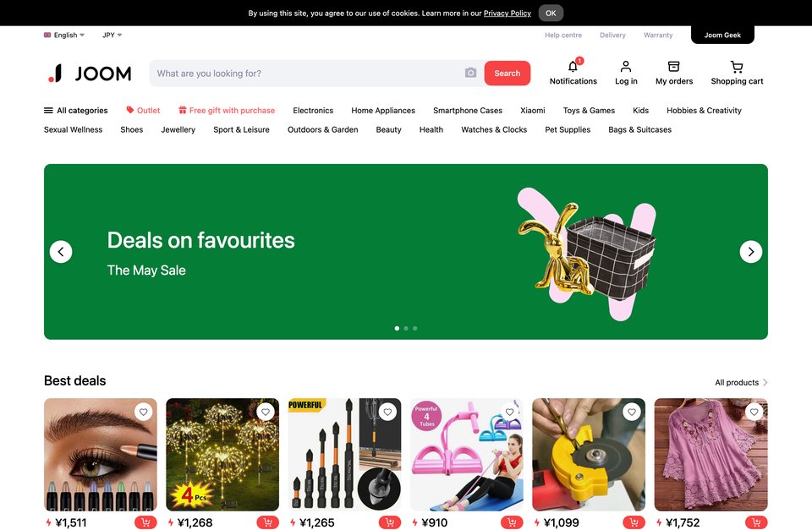
Task: Open the Notifications bell icon
Action: (573, 67)
